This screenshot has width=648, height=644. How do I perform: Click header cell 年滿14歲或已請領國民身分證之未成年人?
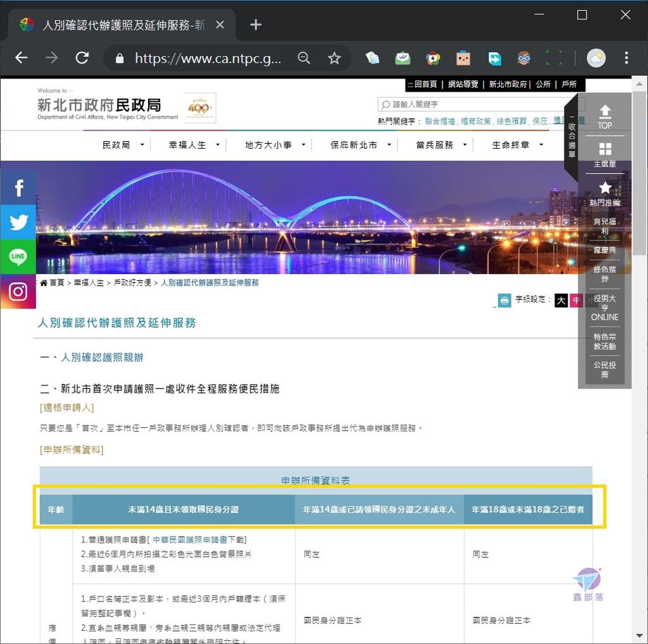pyautogui.click(x=380, y=509)
